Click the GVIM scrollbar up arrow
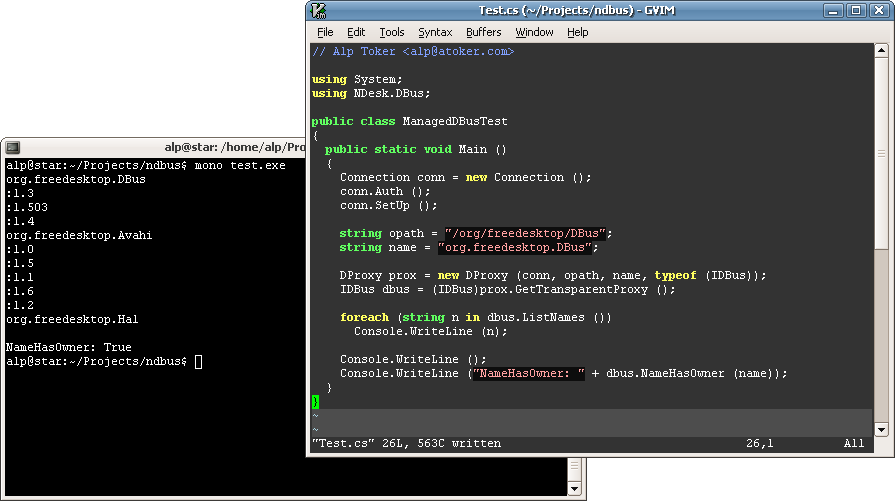 pos(881,50)
